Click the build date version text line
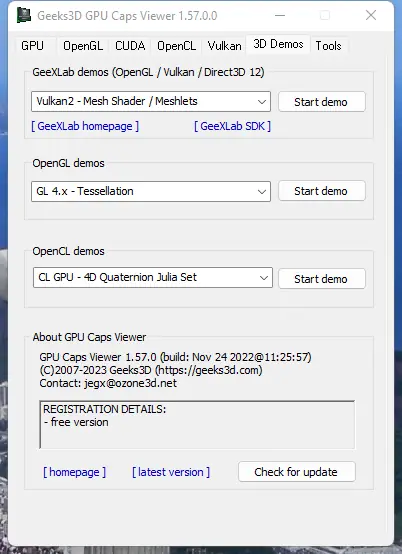 click(176, 357)
